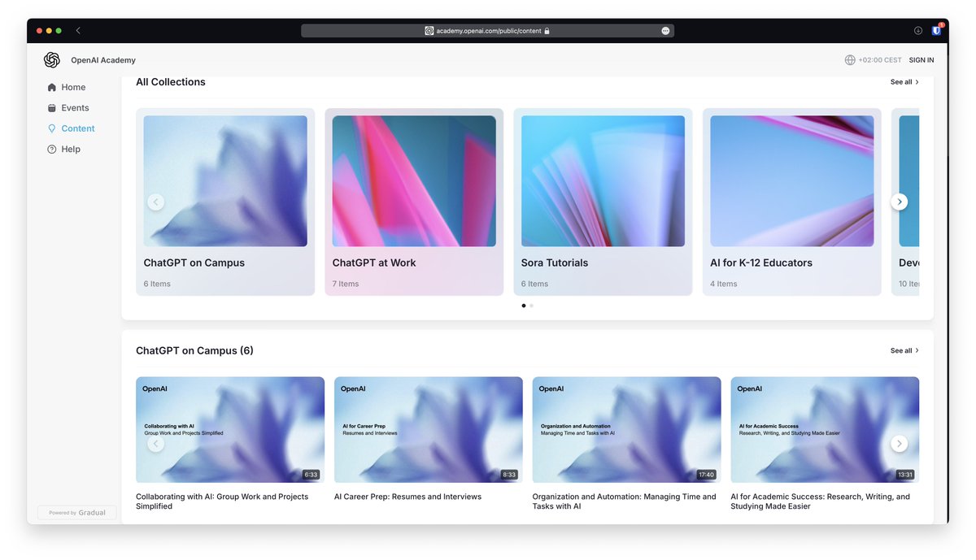Select the second carousel page dot

click(x=532, y=306)
